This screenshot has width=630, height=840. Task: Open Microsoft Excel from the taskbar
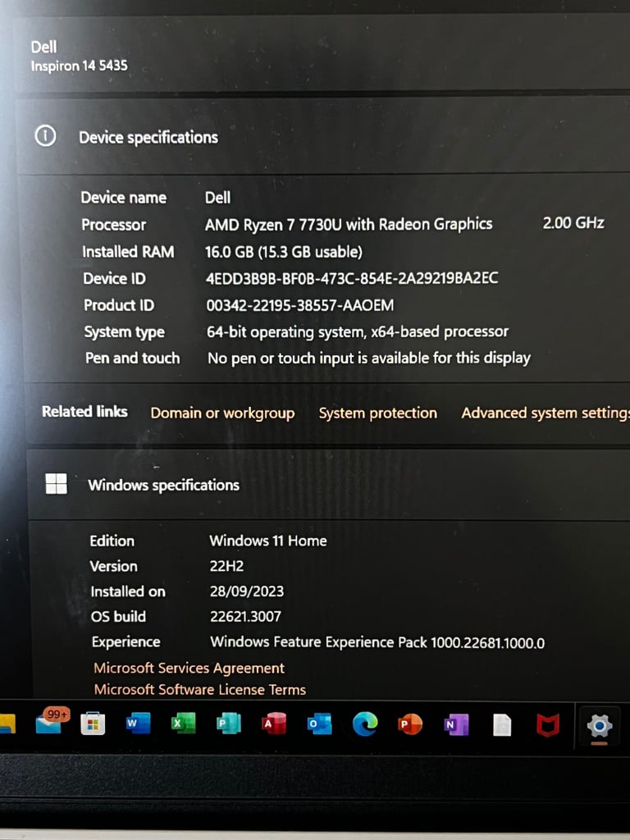[x=183, y=724]
